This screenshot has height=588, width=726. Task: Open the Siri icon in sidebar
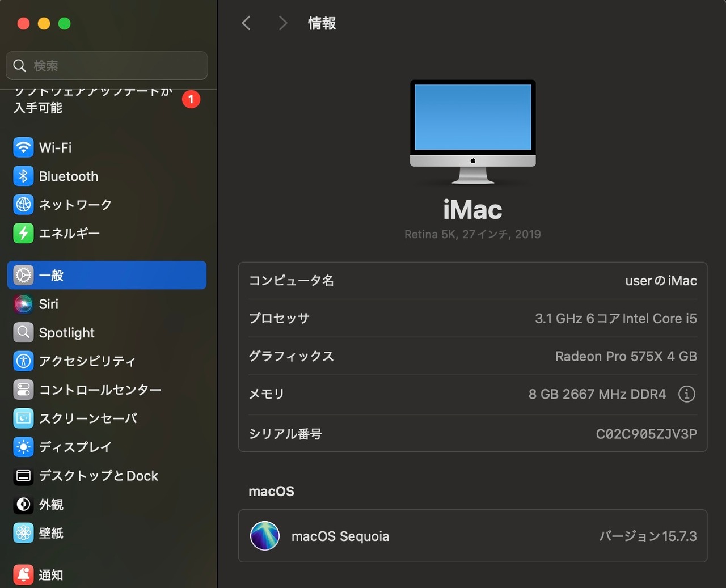[23, 304]
